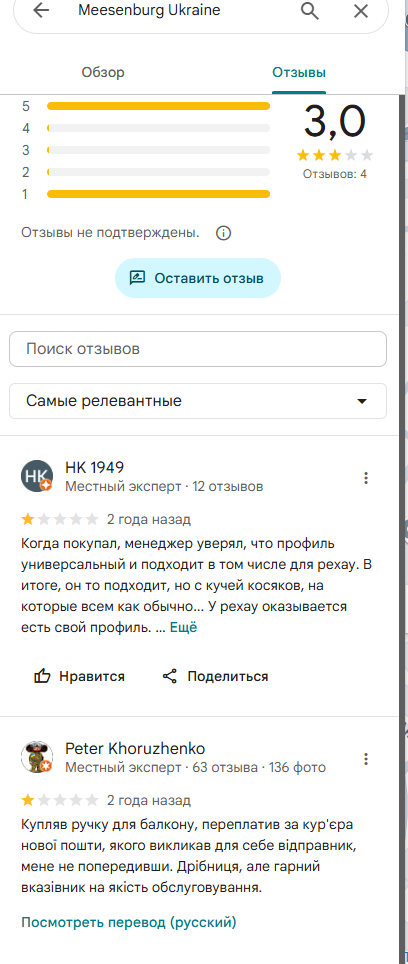This screenshot has height=964, width=408.
Task: Switch to the Обзор tab
Action: click(x=103, y=73)
